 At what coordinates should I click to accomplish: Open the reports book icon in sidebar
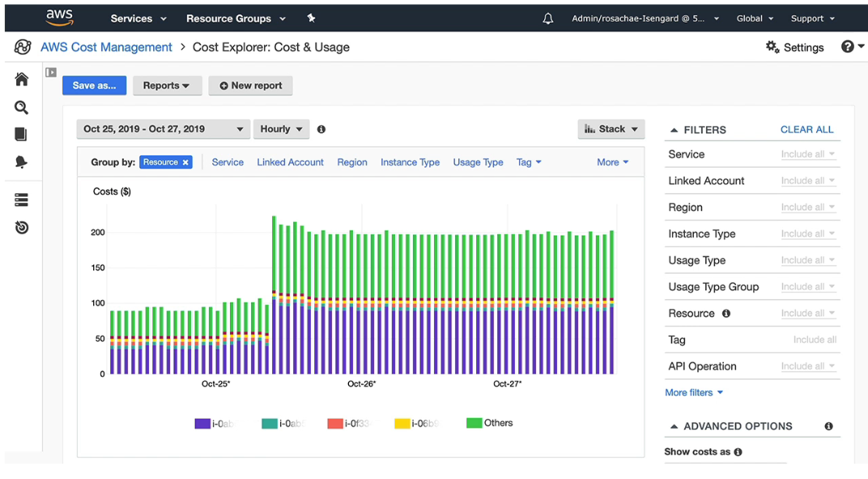point(20,134)
